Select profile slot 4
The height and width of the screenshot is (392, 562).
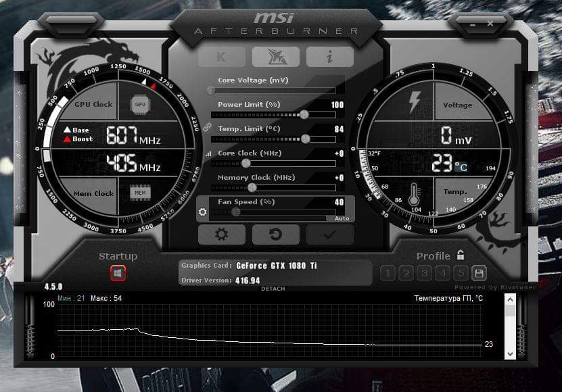tap(443, 274)
